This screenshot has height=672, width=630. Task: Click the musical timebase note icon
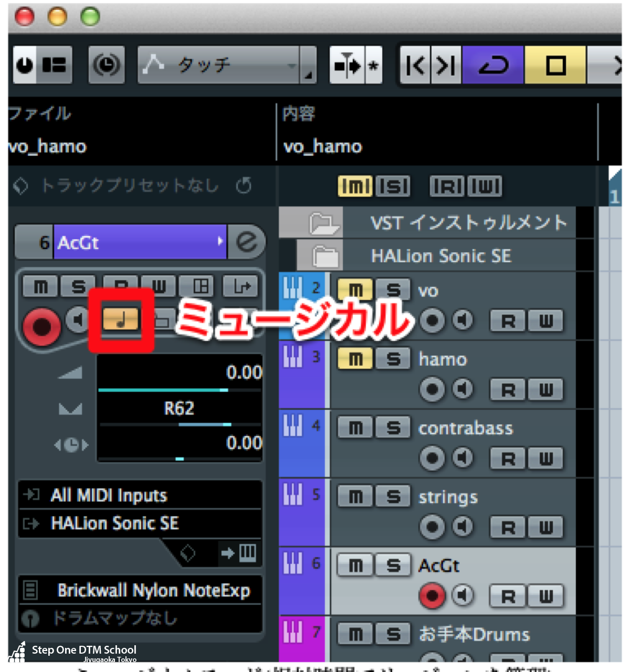[121, 319]
